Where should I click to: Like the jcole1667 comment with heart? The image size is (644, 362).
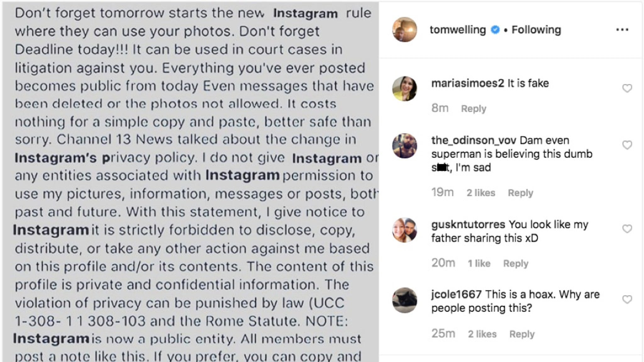tap(627, 299)
